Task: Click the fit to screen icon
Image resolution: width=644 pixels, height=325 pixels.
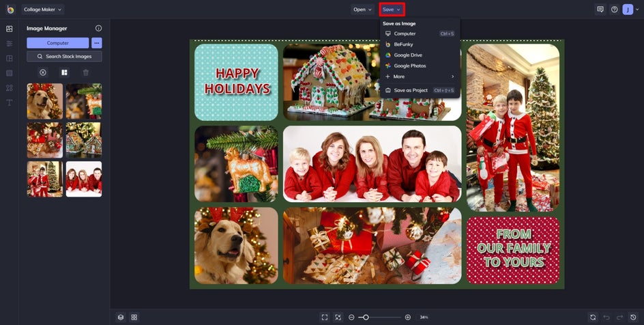Action: point(325,317)
